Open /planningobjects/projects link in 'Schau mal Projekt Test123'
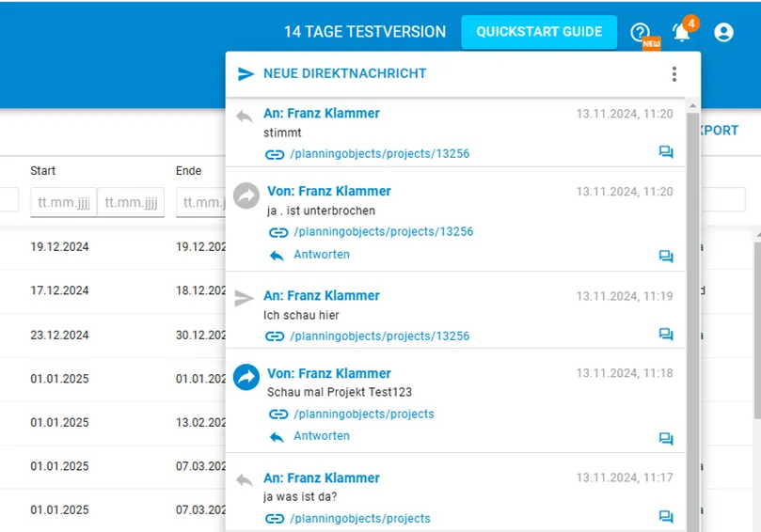This screenshot has width=761, height=532. (x=363, y=415)
